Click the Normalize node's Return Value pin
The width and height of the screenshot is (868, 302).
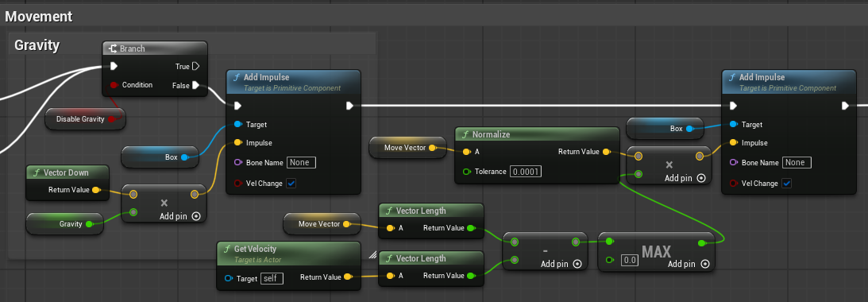pos(606,151)
